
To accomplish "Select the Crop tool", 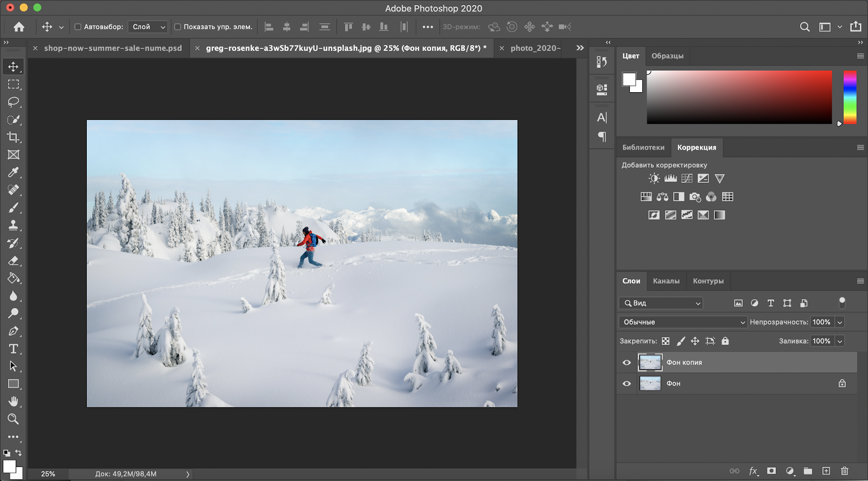I will (x=14, y=137).
